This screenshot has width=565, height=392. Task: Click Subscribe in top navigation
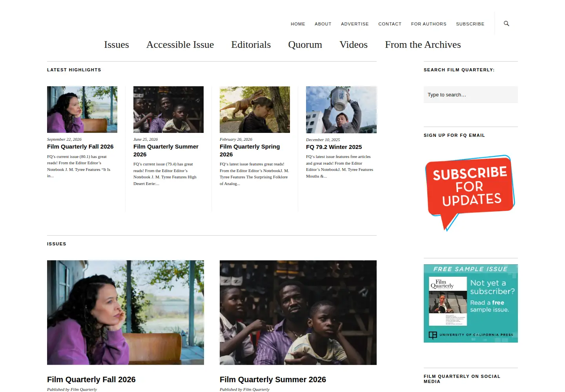pos(470,24)
